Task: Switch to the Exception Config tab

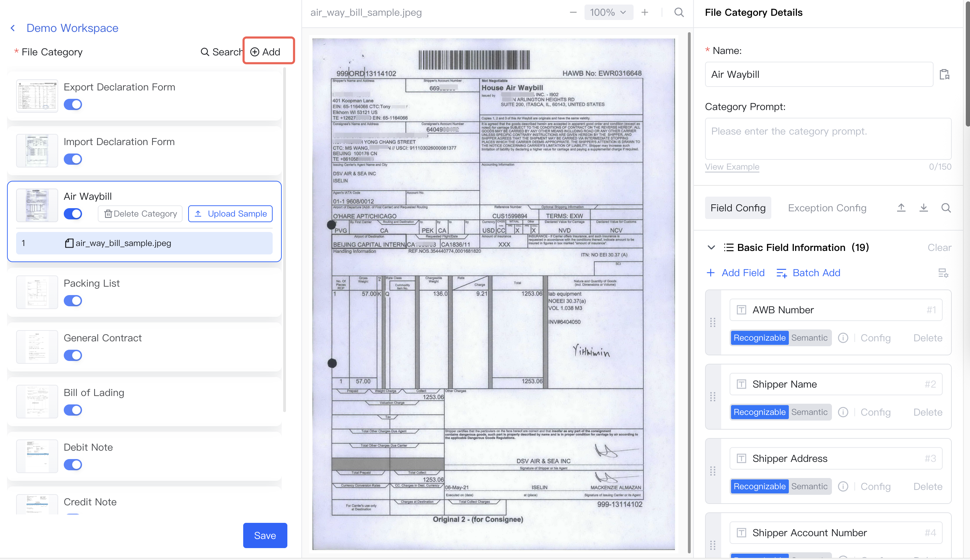Action: [x=827, y=208]
